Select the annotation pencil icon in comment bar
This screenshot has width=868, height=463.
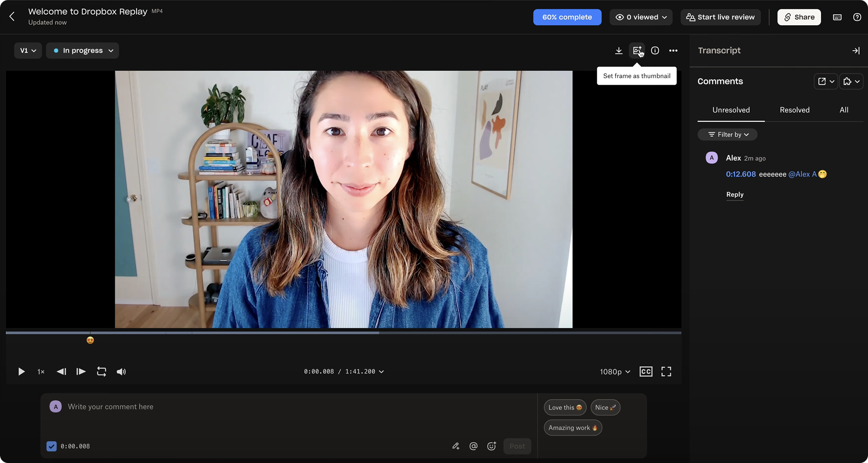coord(455,446)
